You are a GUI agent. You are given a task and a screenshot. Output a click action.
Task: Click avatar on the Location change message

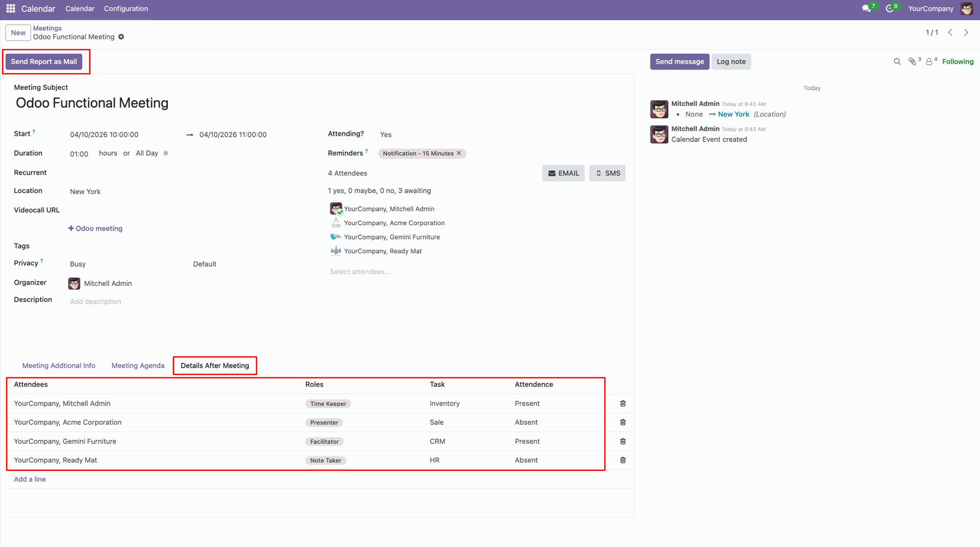click(659, 109)
